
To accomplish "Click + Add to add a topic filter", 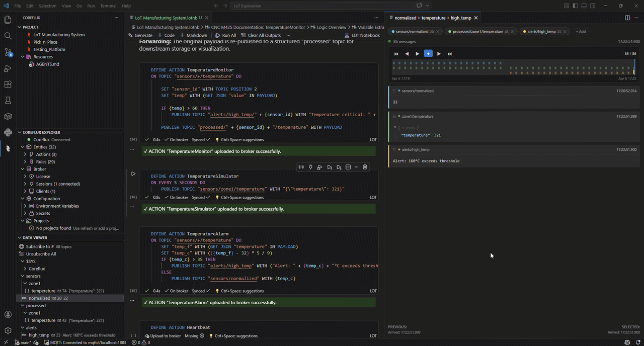I will [580, 31].
